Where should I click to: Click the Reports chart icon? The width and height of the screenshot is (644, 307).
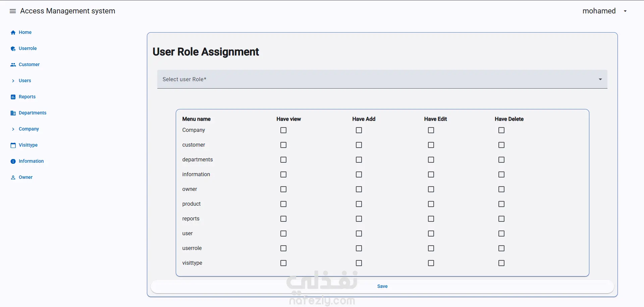tap(13, 97)
